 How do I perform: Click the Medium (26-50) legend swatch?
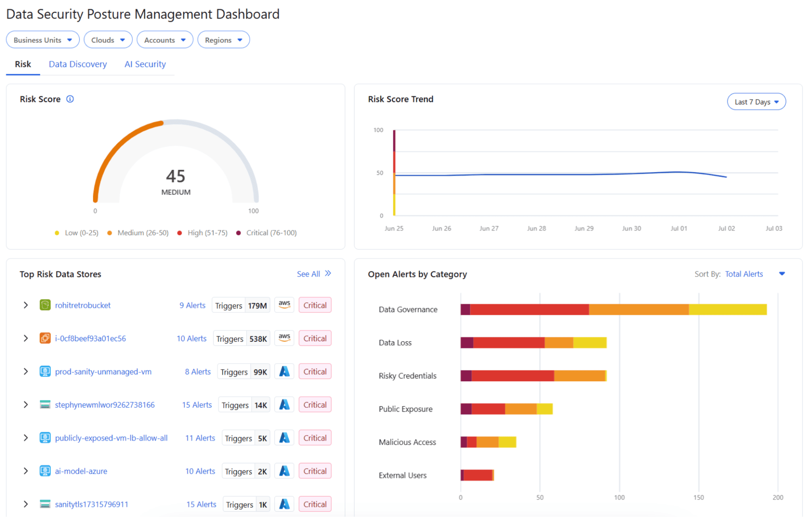tap(109, 233)
